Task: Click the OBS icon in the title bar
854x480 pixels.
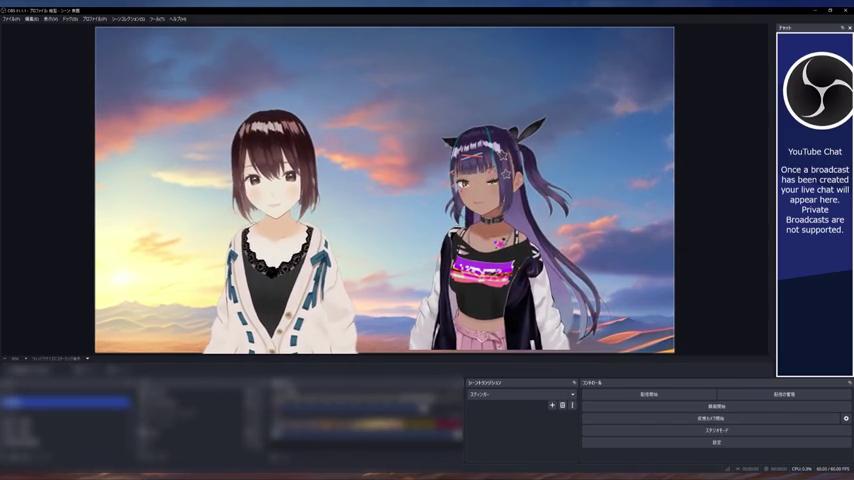Action: 3,10
